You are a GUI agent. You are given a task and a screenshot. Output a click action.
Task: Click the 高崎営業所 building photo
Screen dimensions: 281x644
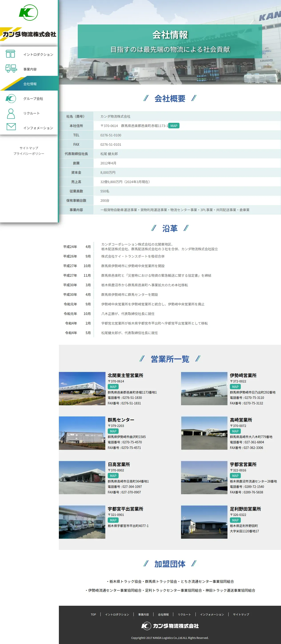click(x=204, y=433)
